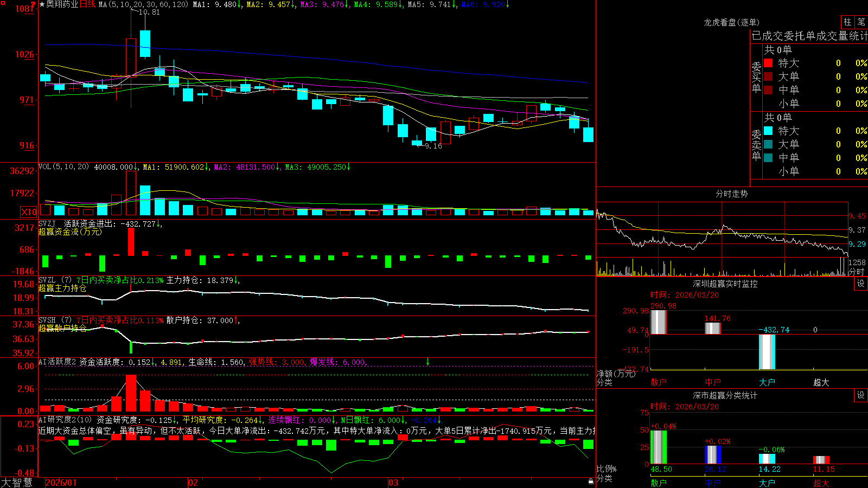Click the dark red 中单 buy-order swatch
This screenshot has height=488, width=868.
coord(768,90)
